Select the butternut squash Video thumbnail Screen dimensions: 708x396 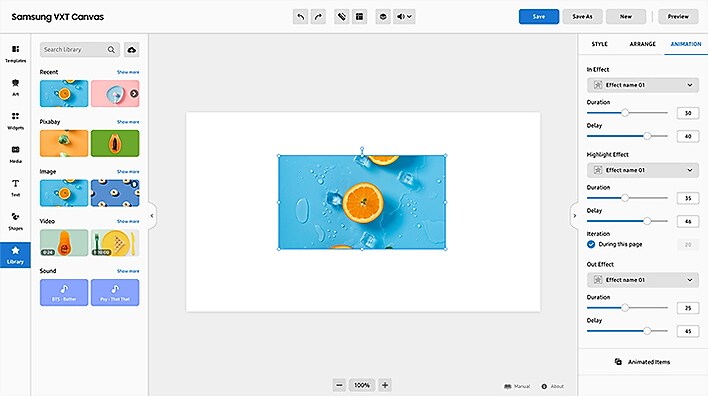[64, 242]
